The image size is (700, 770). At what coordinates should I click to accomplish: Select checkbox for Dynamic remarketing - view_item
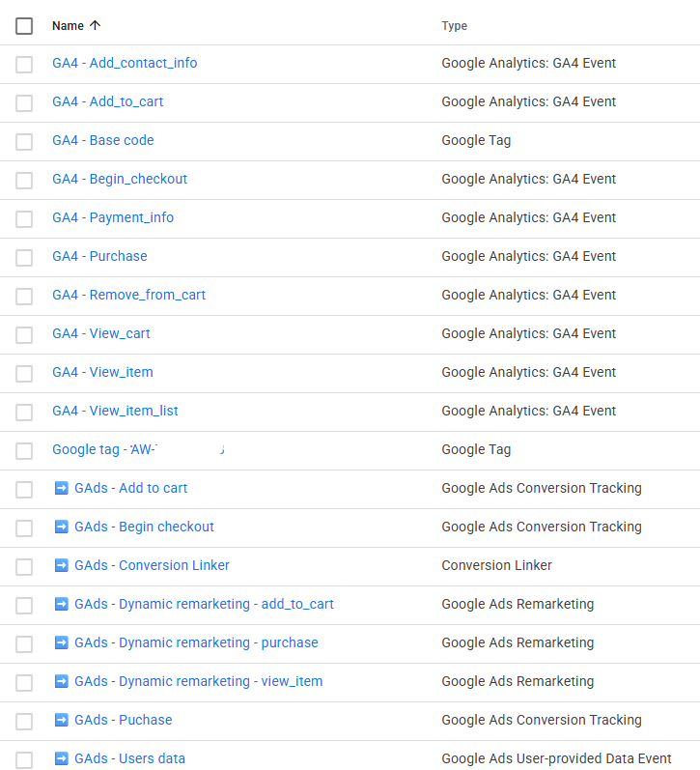pyautogui.click(x=24, y=683)
